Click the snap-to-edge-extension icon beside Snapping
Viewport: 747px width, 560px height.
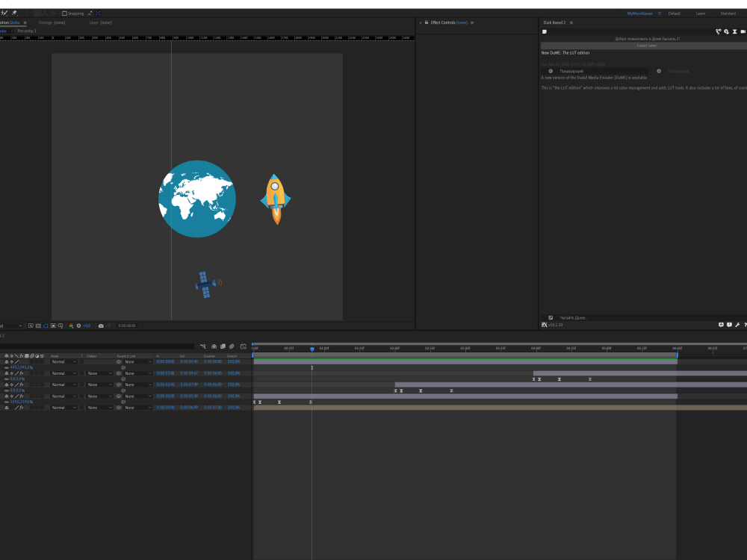90,13
